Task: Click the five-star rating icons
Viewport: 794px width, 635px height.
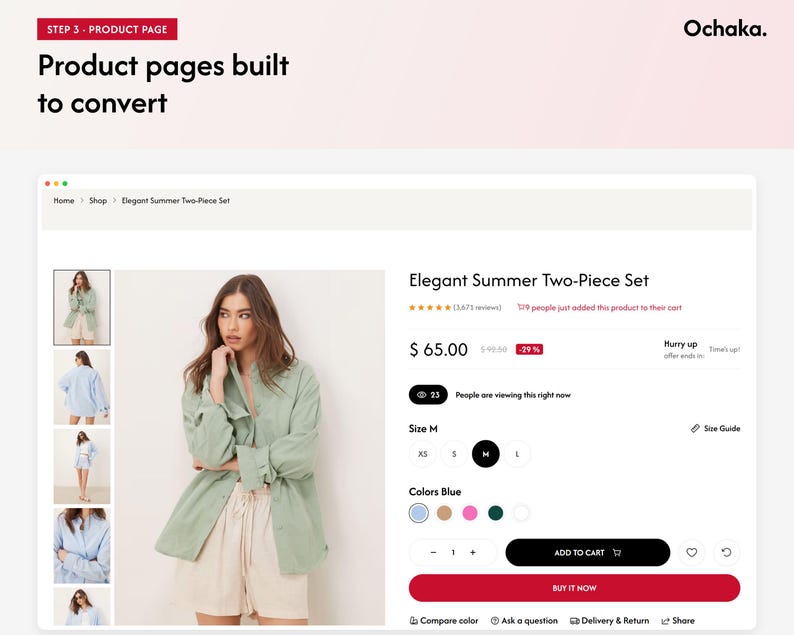Action: [x=429, y=307]
